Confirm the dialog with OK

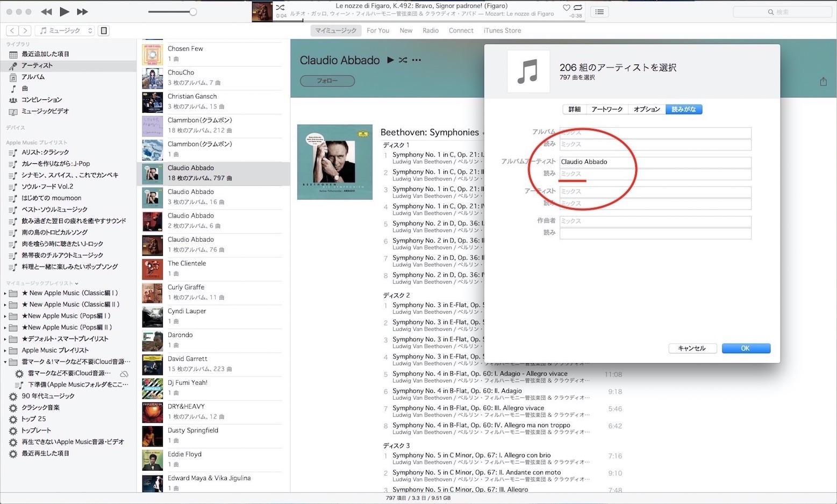pyautogui.click(x=746, y=348)
